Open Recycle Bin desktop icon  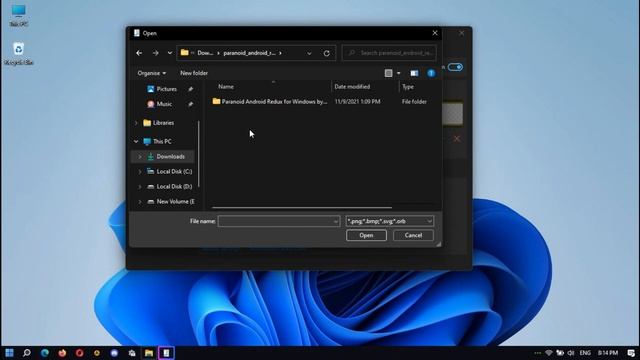(x=18, y=53)
